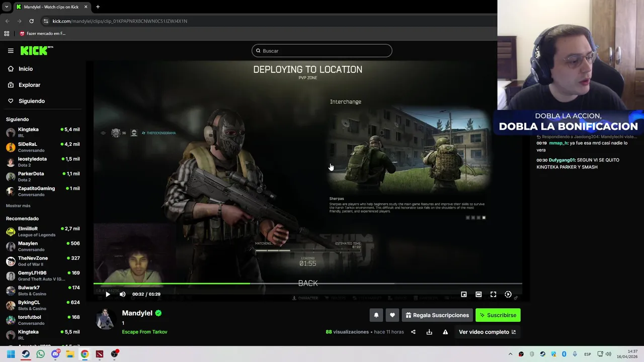
Task: Open ParkerDota channel in sidebar
Action: [43, 176]
